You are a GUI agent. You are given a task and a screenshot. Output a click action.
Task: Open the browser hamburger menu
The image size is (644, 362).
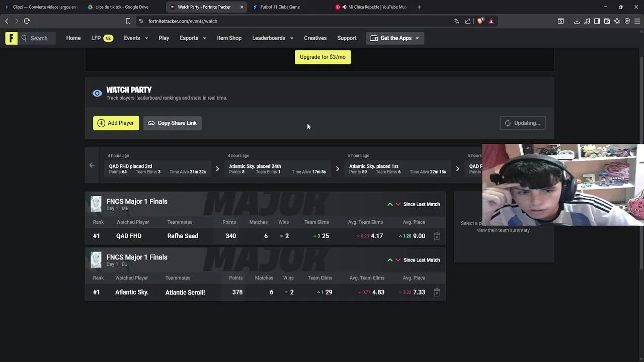637,21
